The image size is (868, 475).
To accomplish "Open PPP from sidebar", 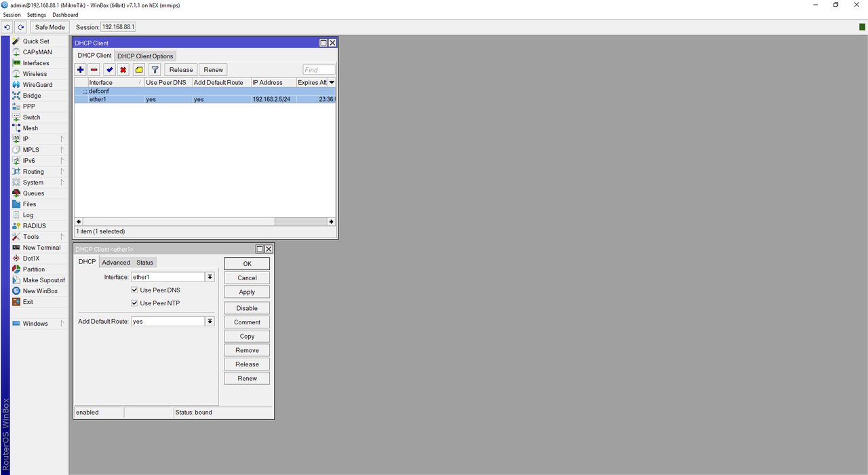I will tap(29, 107).
